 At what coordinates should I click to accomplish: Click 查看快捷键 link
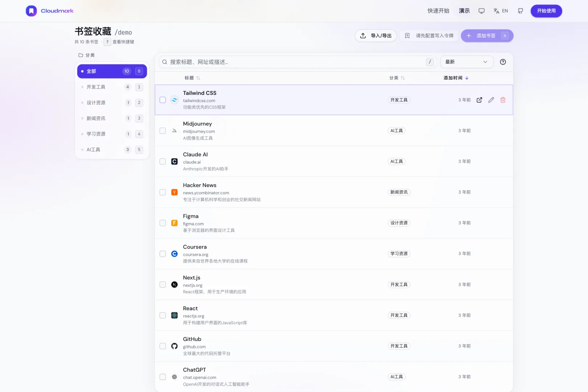point(123,42)
